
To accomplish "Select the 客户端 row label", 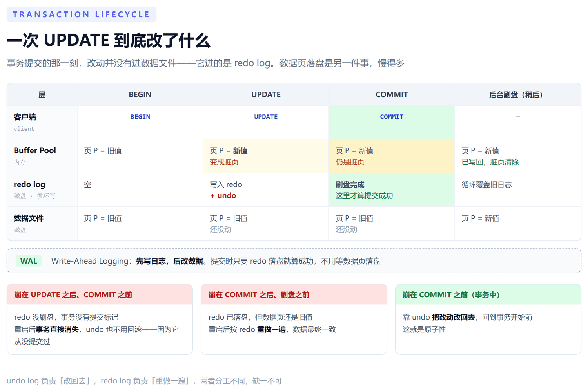I will (25, 117).
